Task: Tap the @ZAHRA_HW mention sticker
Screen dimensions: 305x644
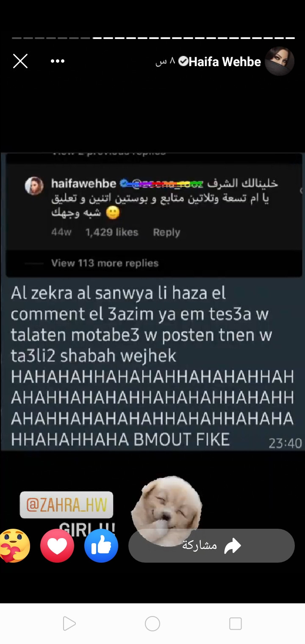Action: (x=67, y=505)
